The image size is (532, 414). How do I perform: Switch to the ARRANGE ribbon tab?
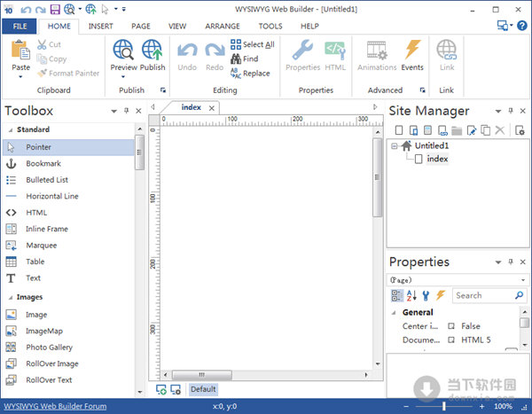[x=223, y=26]
